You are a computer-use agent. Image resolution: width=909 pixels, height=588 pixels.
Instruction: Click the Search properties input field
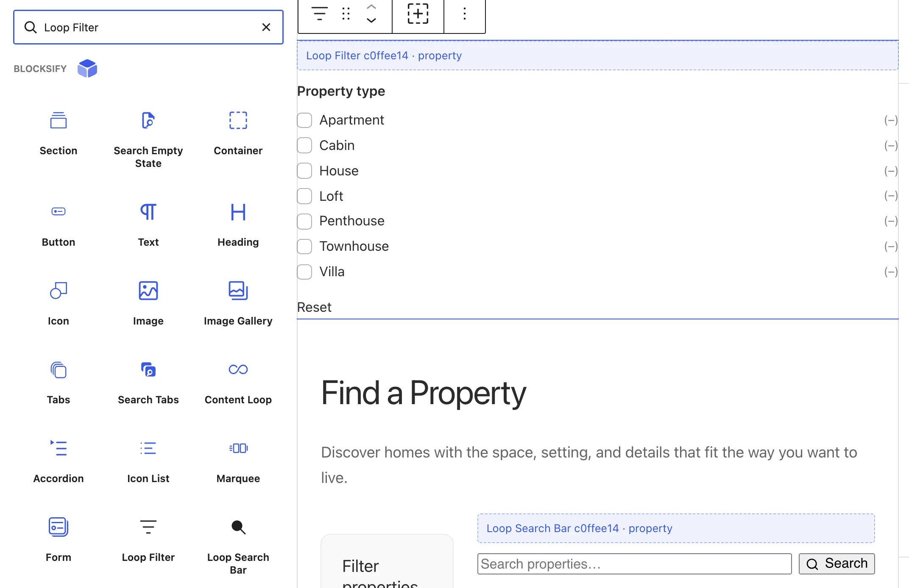(635, 564)
